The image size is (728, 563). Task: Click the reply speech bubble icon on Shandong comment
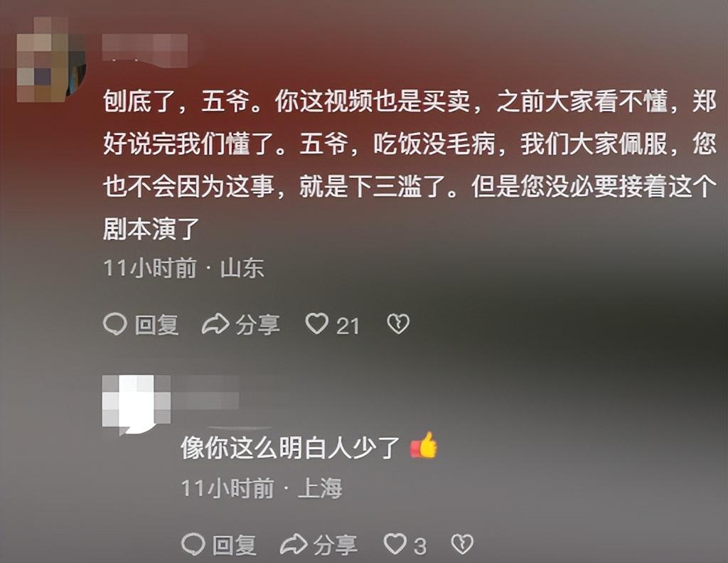(x=114, y=324)
